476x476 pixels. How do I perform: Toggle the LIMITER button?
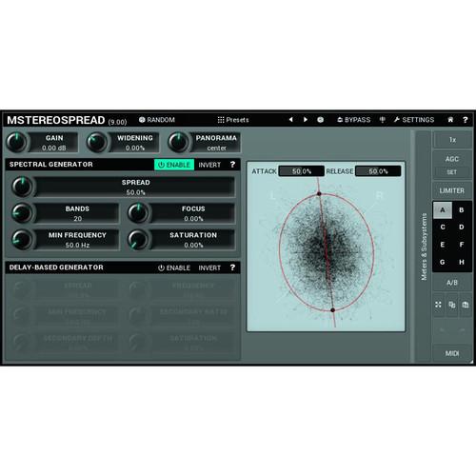coord(452,190)
